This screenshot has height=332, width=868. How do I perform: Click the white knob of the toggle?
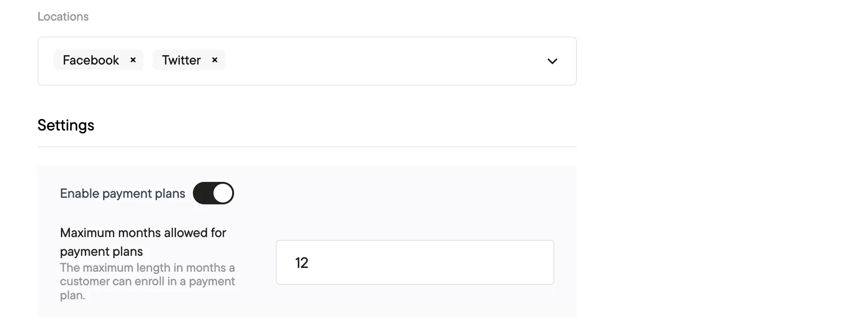pos(223,193)
